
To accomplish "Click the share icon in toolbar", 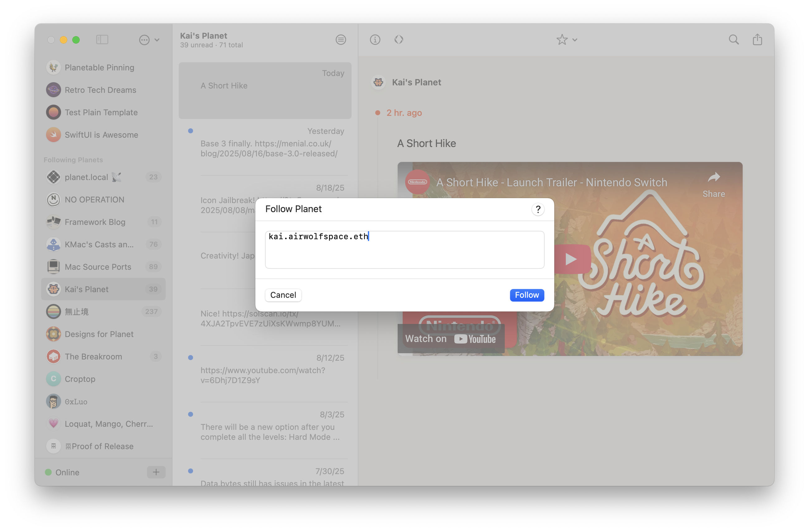I will [x=757, y=40].
